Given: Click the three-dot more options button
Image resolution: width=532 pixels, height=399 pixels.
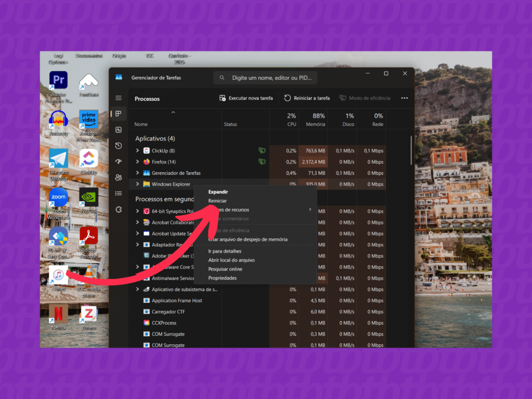Looking at the screenshot, I should 405,98.
